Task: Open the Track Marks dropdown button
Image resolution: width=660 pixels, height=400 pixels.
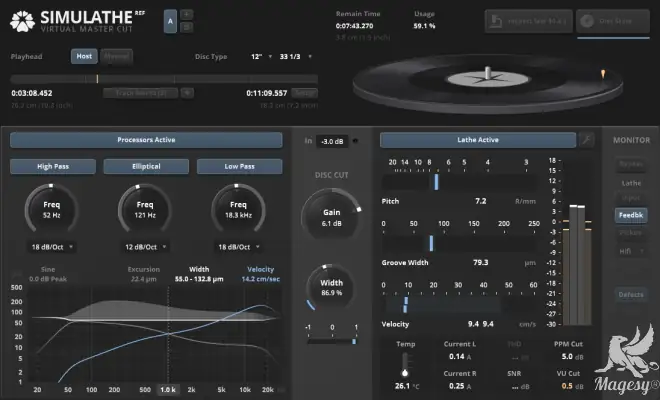Action: tap(141, 93)
